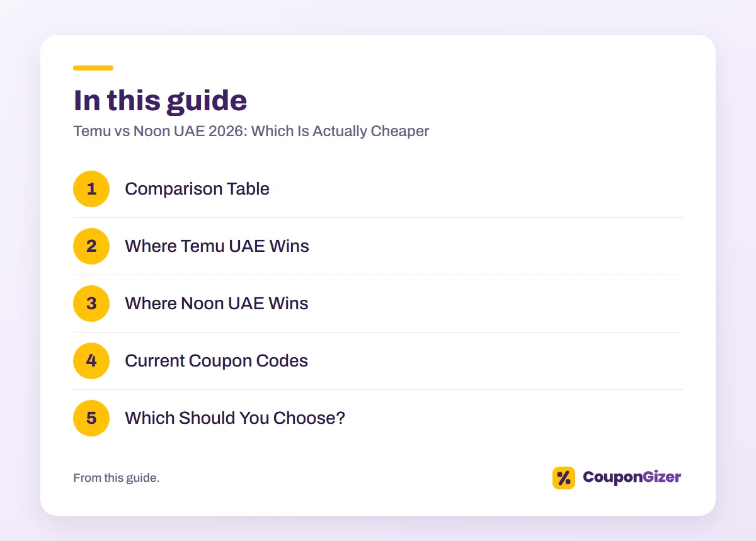756x541 pixels.
Task: Click the yellow number 4 circle
Action: (91, 361)
